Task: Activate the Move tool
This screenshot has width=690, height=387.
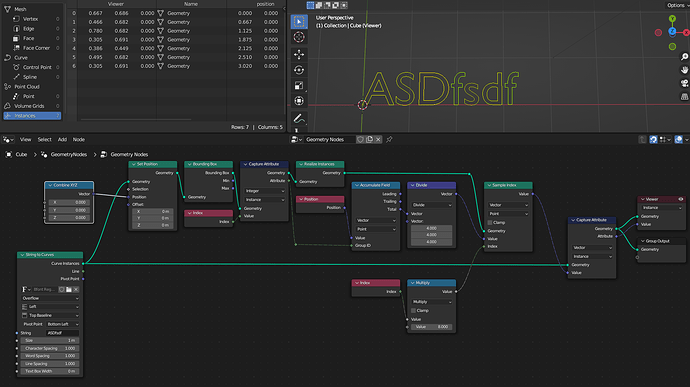Action: click(x=299, y=55)
